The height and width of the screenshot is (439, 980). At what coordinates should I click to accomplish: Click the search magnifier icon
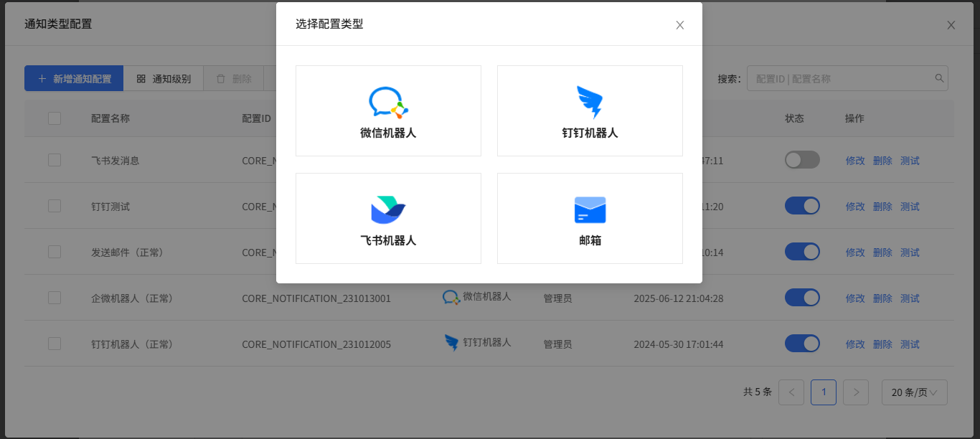(939, 78)
